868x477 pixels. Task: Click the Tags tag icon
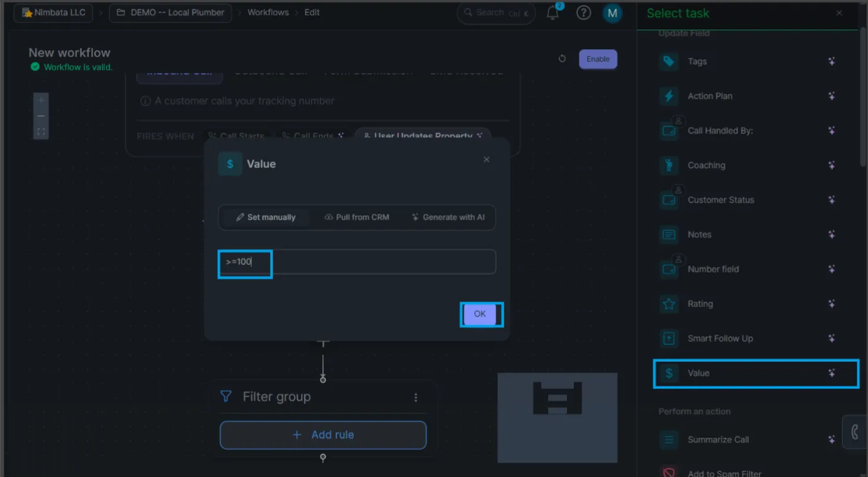click(x=669, y=61)
